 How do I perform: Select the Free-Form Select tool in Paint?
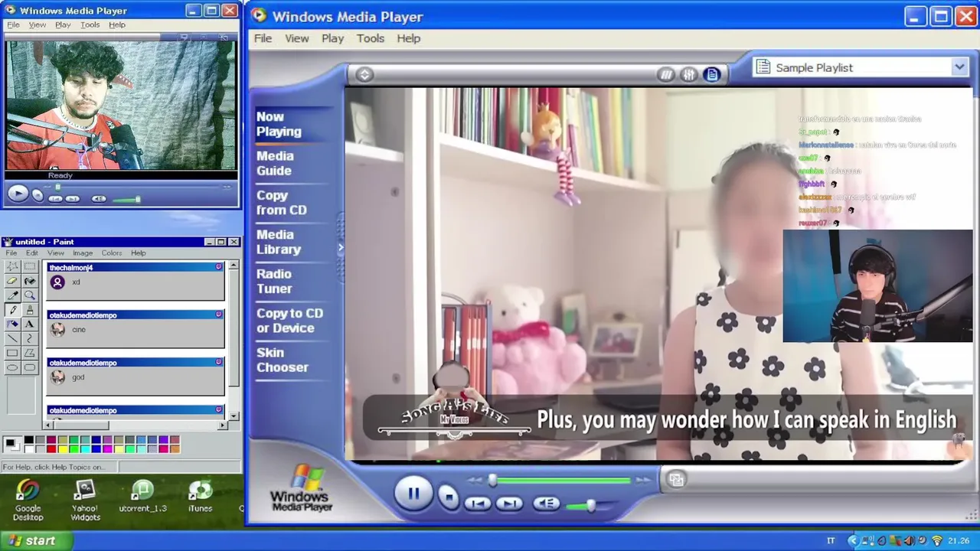(x=12, y=267)
